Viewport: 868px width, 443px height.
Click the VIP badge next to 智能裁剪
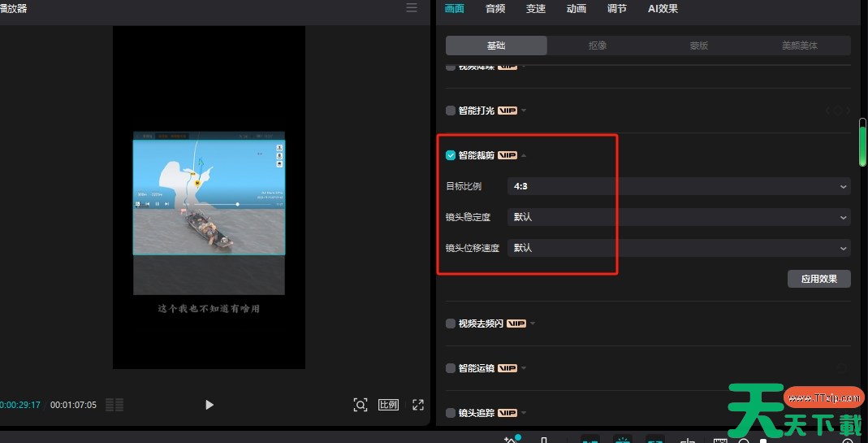[507, 155]
